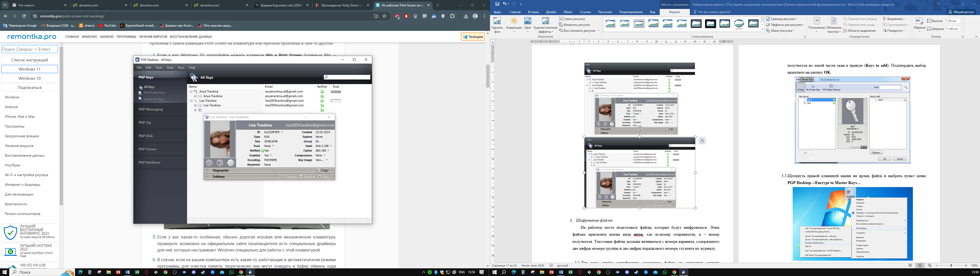Open Художественные эффекты (Artistic effects) in Word
The image size is (980, 276).
545,25
